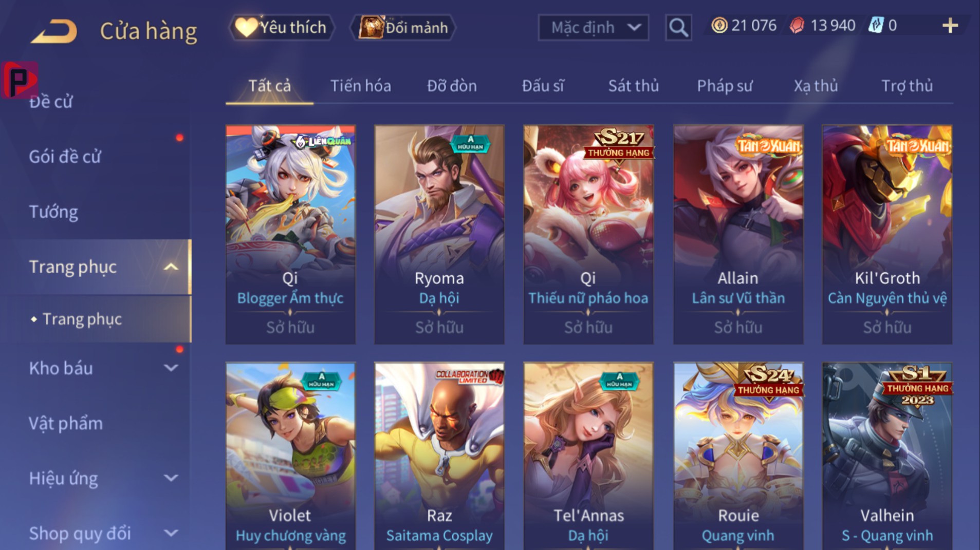Image resolution: width=980 pixels, height=550 pixels.
Task: Switch to the Sát thủ tab
Action: coord(633,86)
